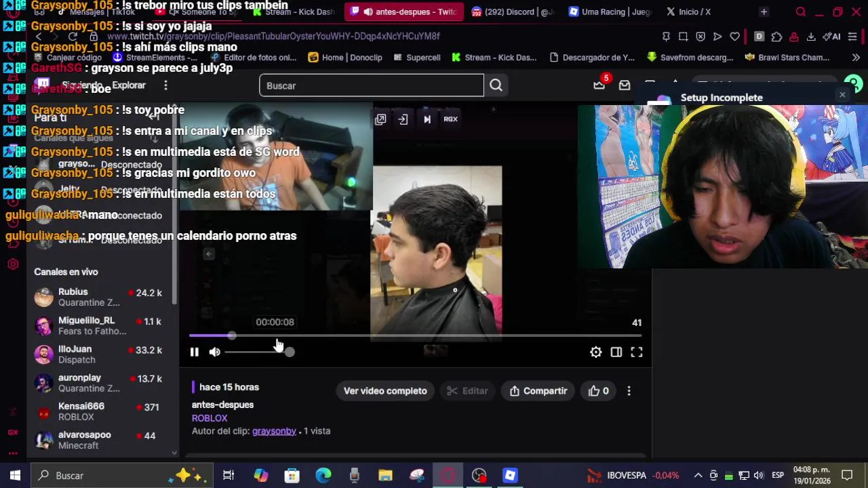This screenshot has height=488, width=868.
Task: Open the extensions cube icon
Action: click(776, 37)
